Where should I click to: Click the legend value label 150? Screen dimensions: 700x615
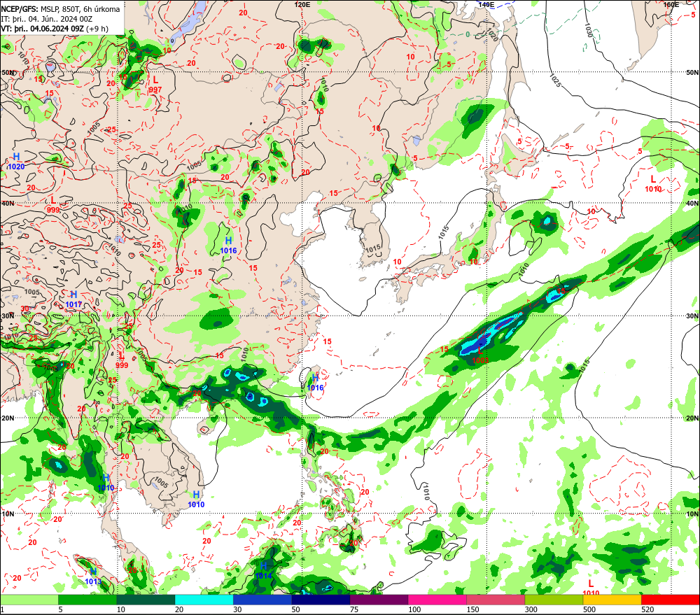pos(473,609)
